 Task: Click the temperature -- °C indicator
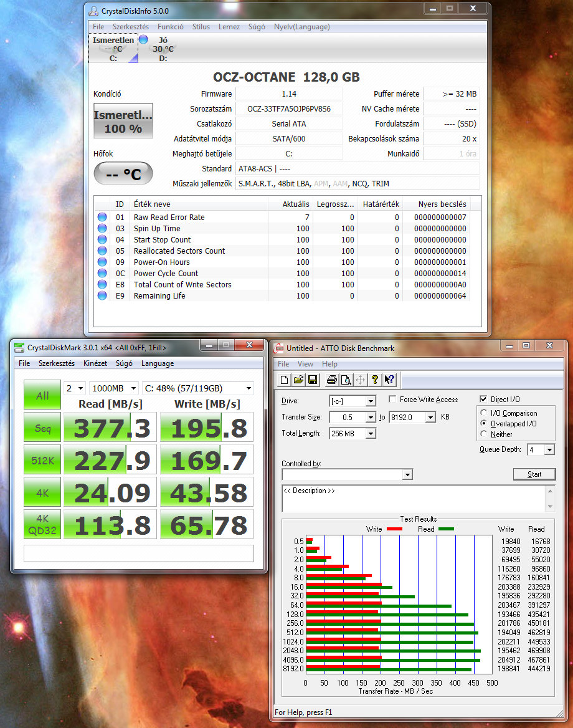click(123, 174)
